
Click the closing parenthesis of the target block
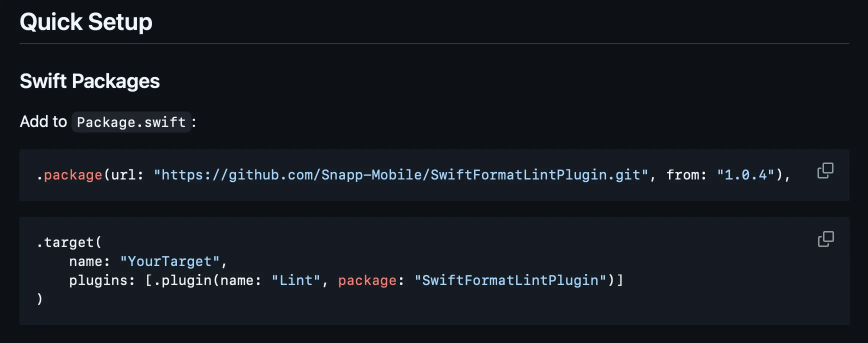pos(40,299)
